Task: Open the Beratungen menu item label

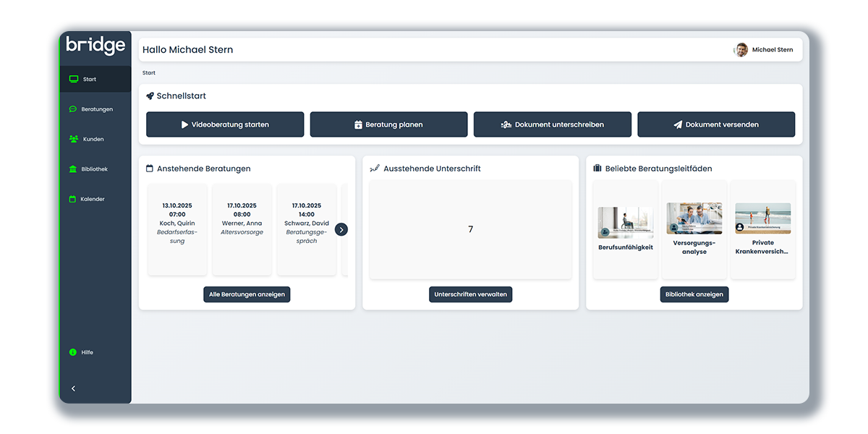Action: click(x=97, y=109)
